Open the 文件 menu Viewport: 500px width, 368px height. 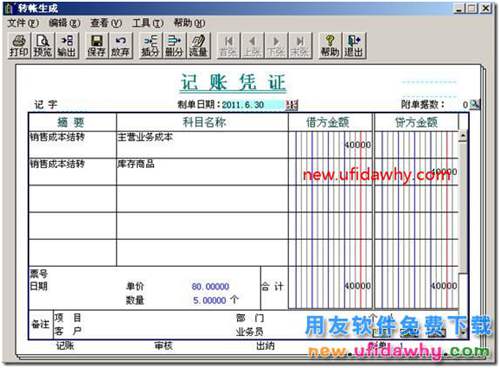[23, 23]
